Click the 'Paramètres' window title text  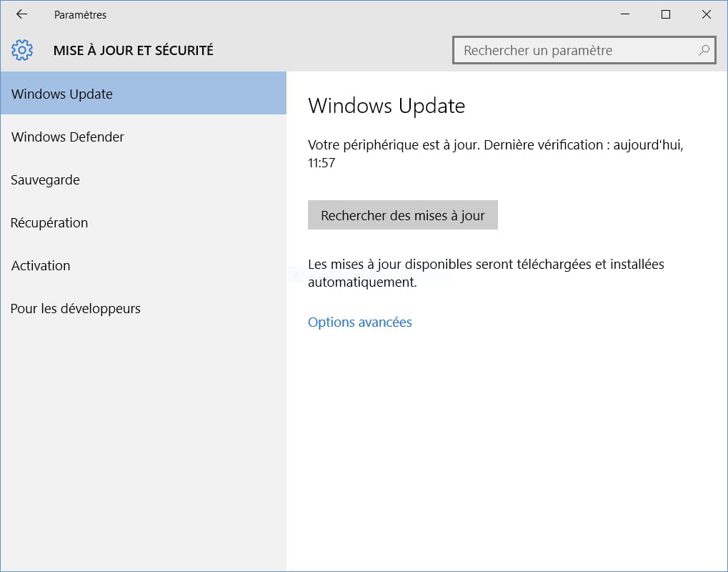[x=80, y=15]
